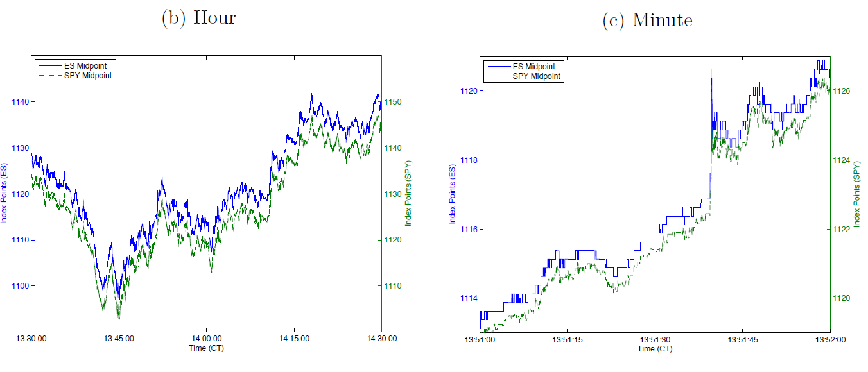Screen dimensions: 868x372
Task: Click the 14:15:00 time tick label
Action: point(294,338)
